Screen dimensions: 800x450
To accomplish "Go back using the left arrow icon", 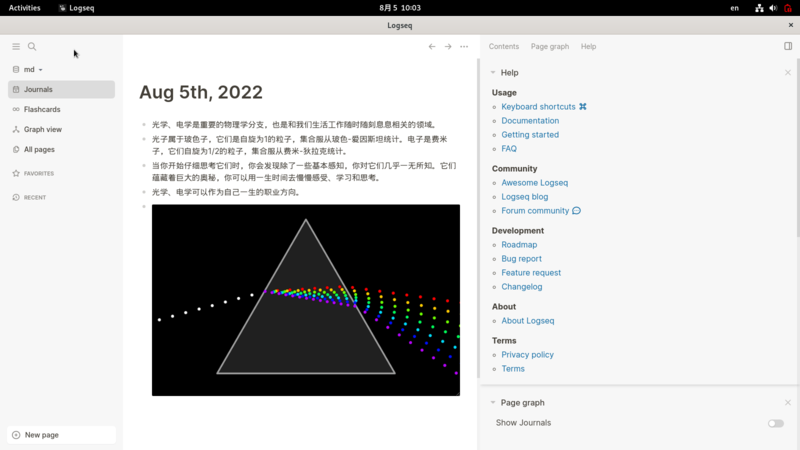I will click(432, 47).
